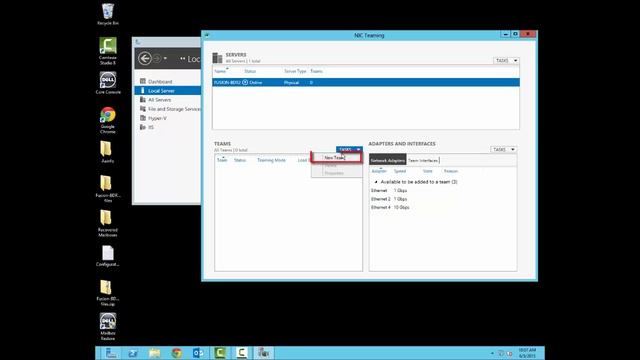Sort adapters by State column header
640x360 pixels.
[427, 171]
